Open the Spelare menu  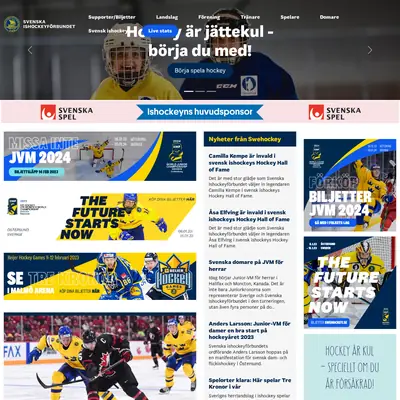[x=290, y=17]
